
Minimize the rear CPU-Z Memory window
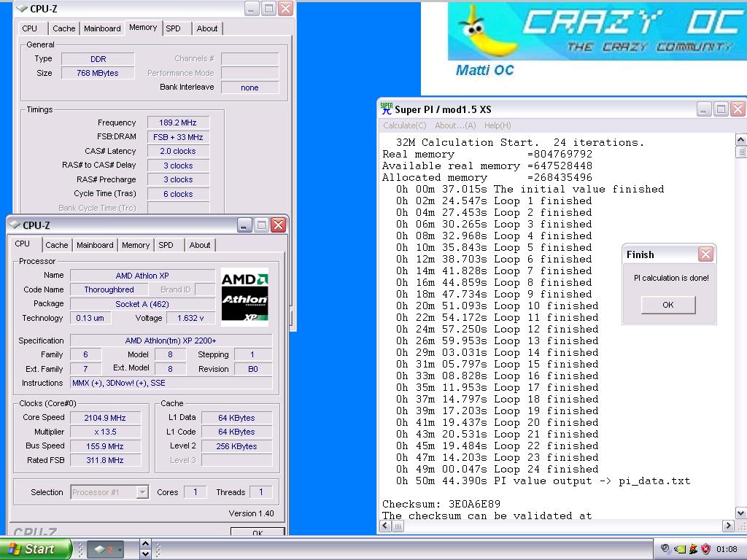252,8
